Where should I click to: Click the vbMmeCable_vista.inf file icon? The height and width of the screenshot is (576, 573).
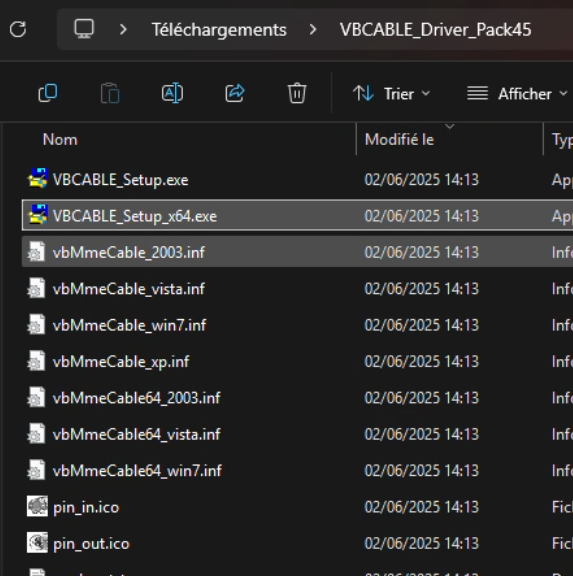[x=36, y=288]
